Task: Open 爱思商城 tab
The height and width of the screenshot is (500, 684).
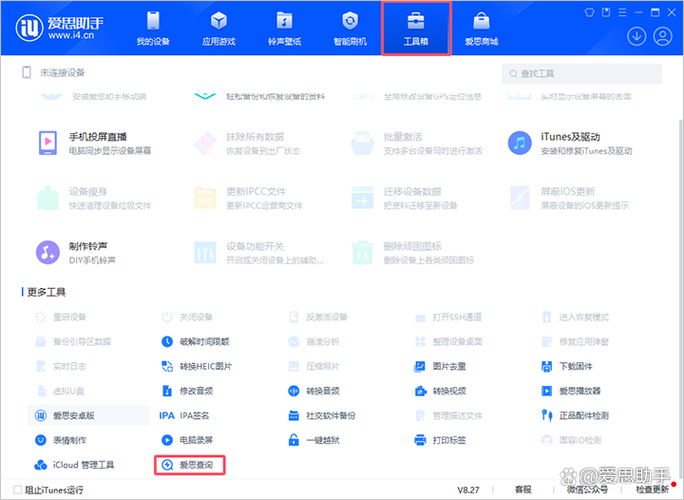Action: 481,28
